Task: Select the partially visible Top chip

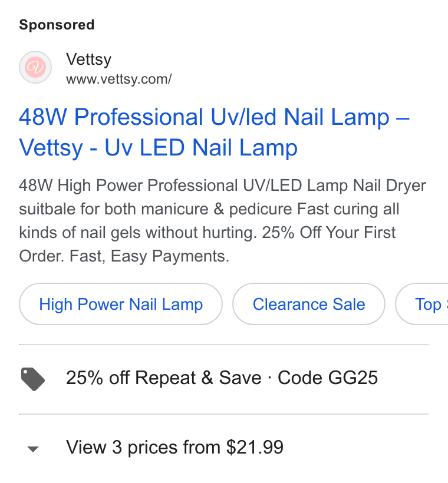Action: point(422,304)
